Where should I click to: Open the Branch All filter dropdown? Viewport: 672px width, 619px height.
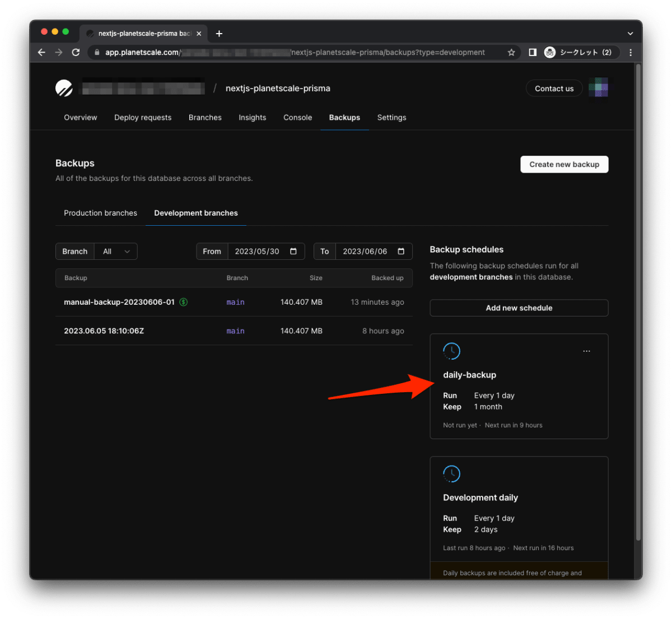pyautogui.click(x=116, y=252)
